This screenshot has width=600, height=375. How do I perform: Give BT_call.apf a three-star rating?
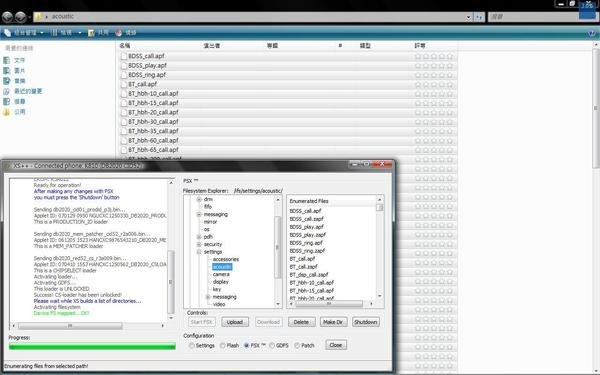[434, 84]
